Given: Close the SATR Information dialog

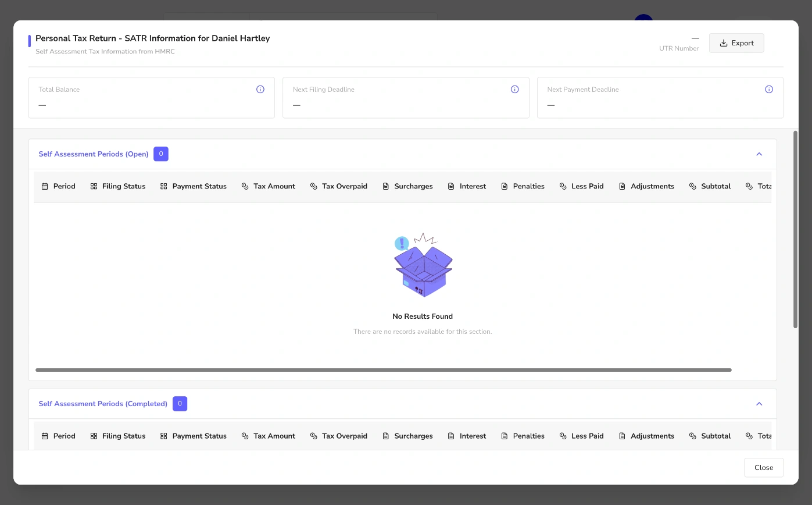Looking at the screenshot, I should [x=764, y=468].
